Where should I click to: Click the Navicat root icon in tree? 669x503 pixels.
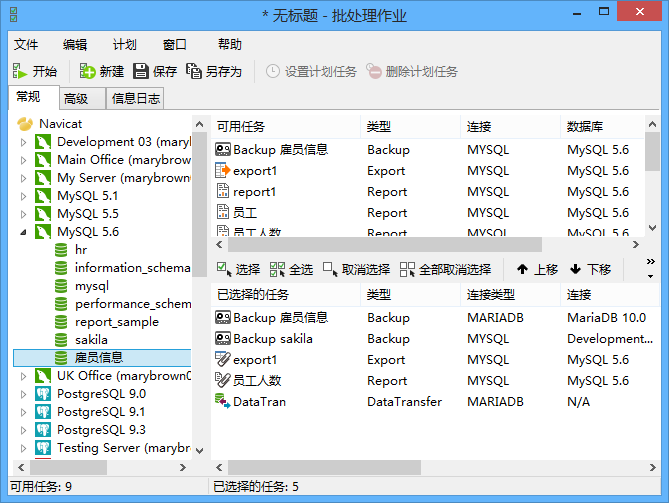[x=25, y=124]
